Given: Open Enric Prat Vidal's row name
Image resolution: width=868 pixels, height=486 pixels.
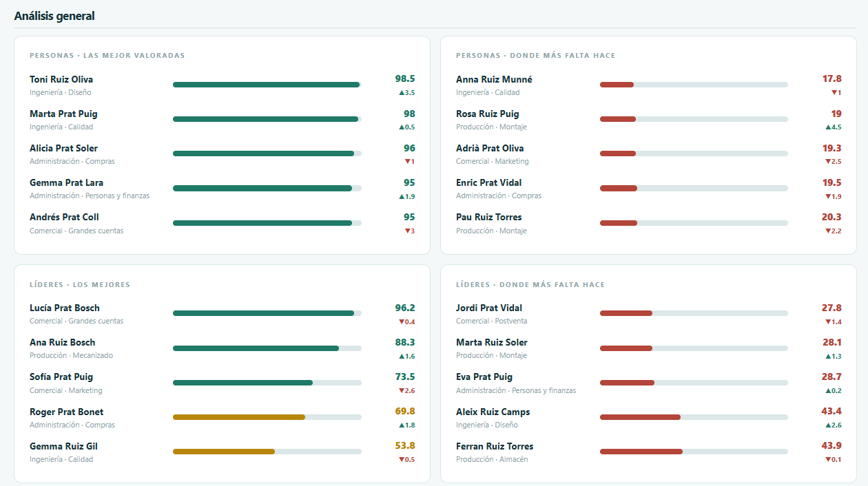Looking at the screenshot, I should [x=488, y=182].
